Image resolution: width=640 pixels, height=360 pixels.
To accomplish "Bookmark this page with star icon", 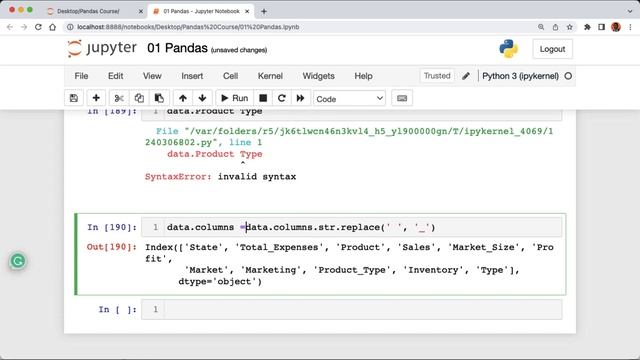I will pyautogui.click(x=569, y=27).
